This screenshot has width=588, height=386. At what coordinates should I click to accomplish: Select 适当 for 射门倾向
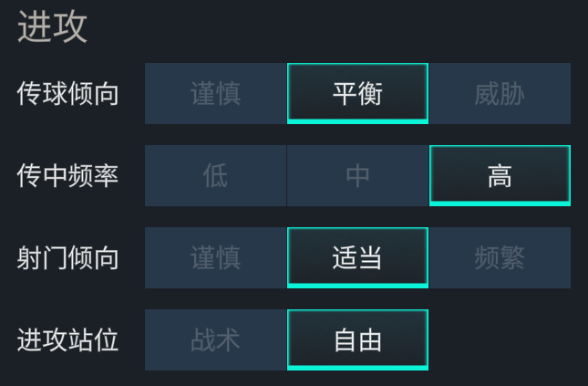click(357, 258)
